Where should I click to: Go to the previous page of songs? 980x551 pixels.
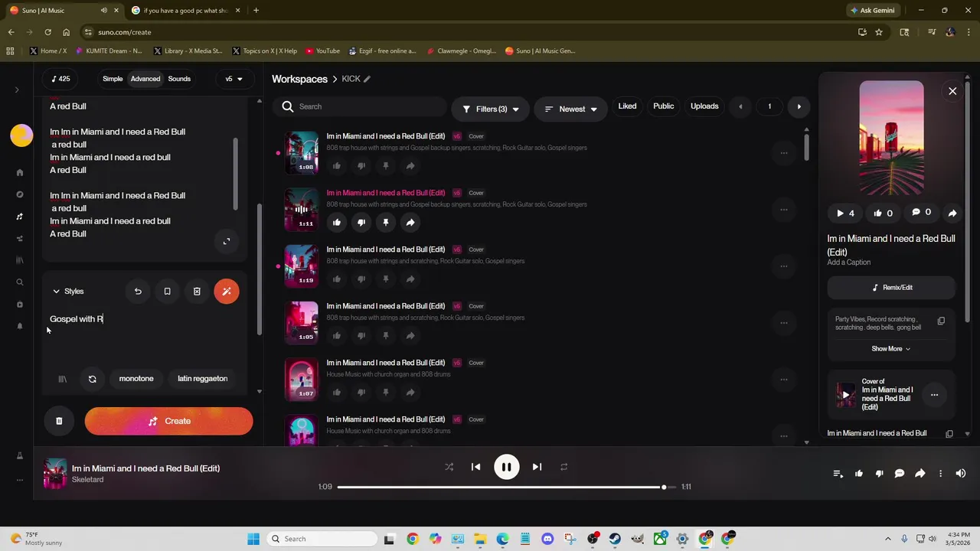(740, 107)
